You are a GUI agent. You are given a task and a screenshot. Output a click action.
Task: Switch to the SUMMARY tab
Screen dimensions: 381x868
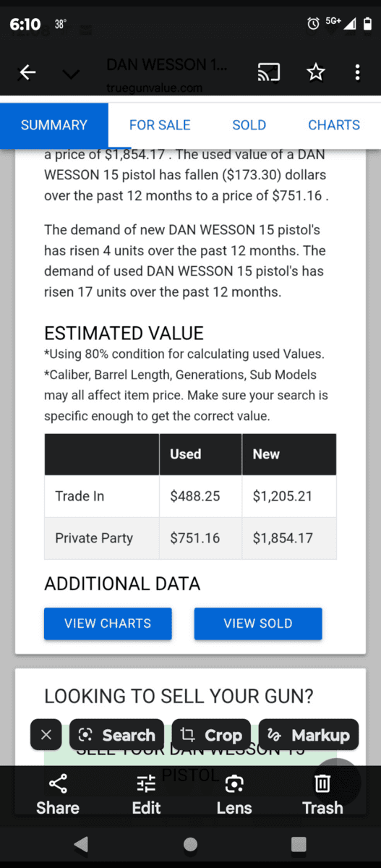[54, 125]
